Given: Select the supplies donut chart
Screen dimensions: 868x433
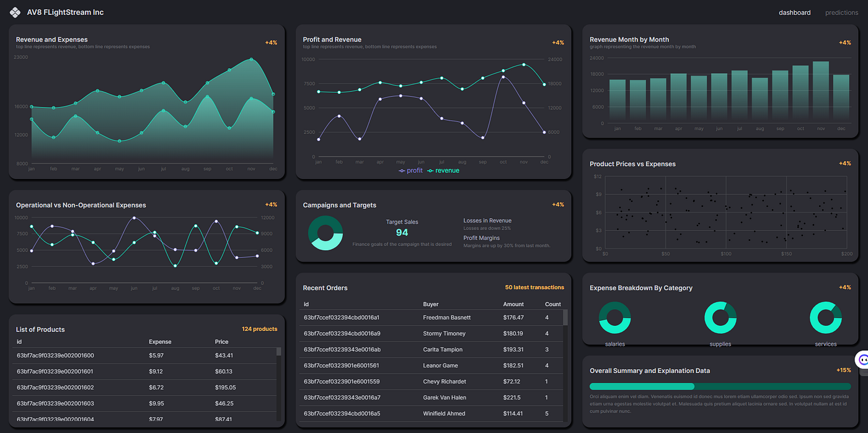Looking at the screenshot, I should (x=720, y=317).
